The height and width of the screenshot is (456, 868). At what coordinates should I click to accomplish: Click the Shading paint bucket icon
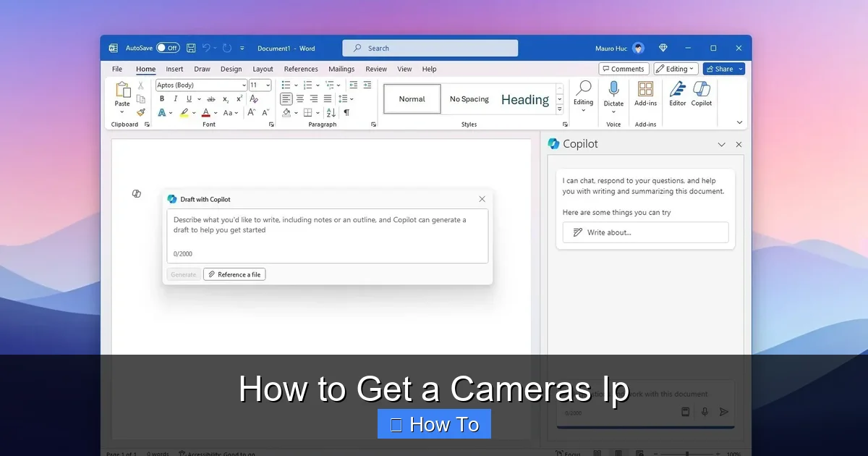286,113
